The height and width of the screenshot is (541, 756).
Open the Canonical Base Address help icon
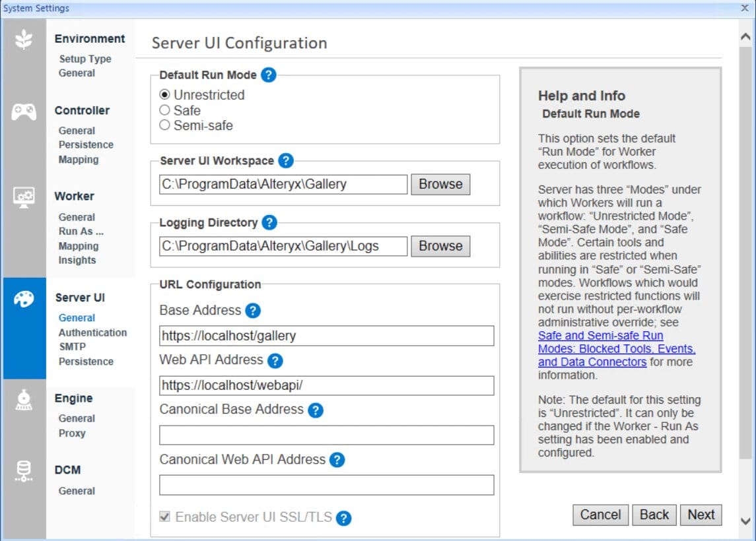(x=315, y=410)
